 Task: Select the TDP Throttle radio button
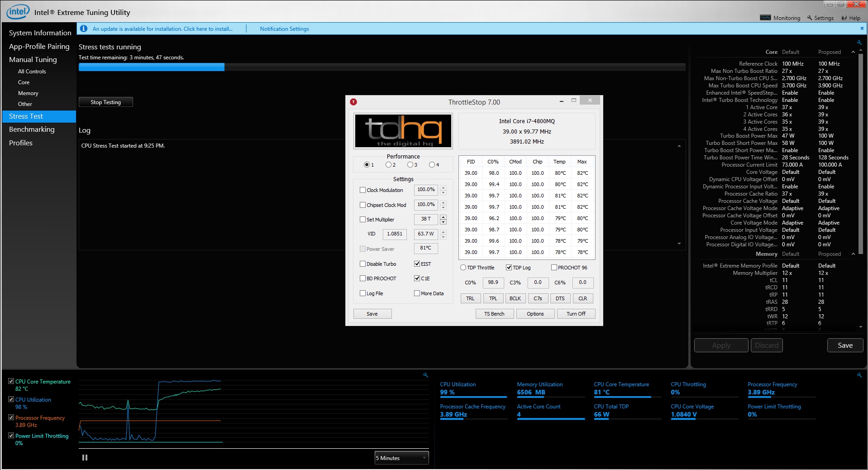[x=463, y=268]
